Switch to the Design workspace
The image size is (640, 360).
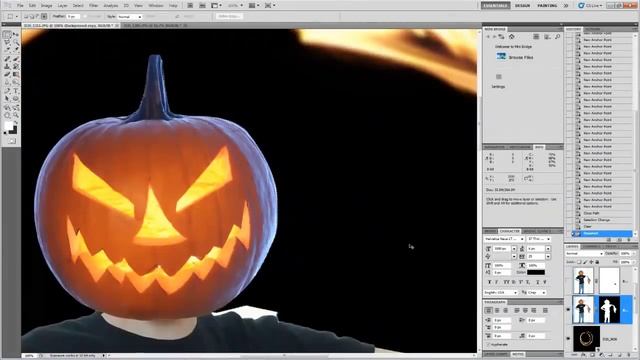tap(522, 6)
